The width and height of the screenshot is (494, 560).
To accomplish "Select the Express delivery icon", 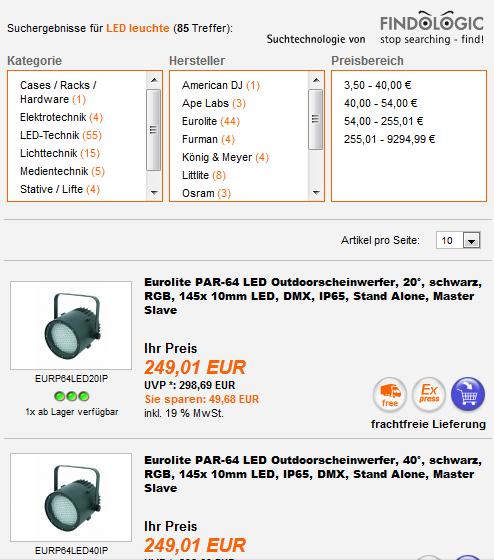I will pos(429,395).
